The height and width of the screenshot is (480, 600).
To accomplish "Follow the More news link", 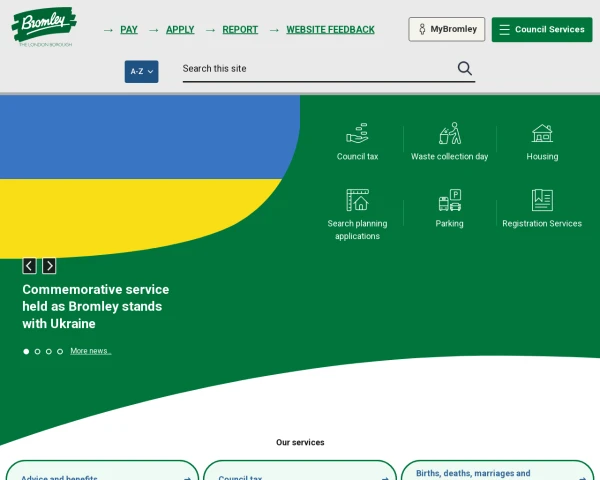I will pyautogui.click(x=91, y=351).
